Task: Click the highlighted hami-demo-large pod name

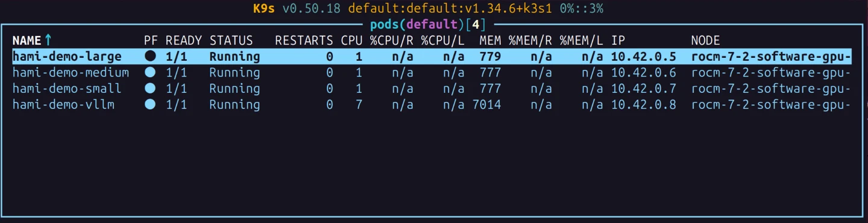Action: 67,57
